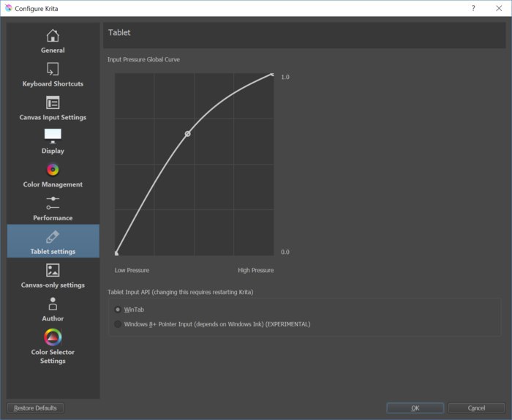Click the 0.0 curve scale value

click(285, 252)
